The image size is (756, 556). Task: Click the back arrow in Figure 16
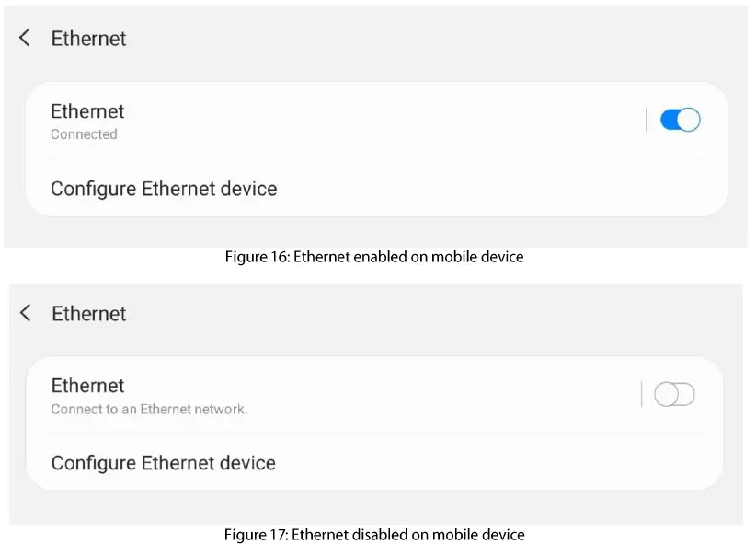pos(24,39)
